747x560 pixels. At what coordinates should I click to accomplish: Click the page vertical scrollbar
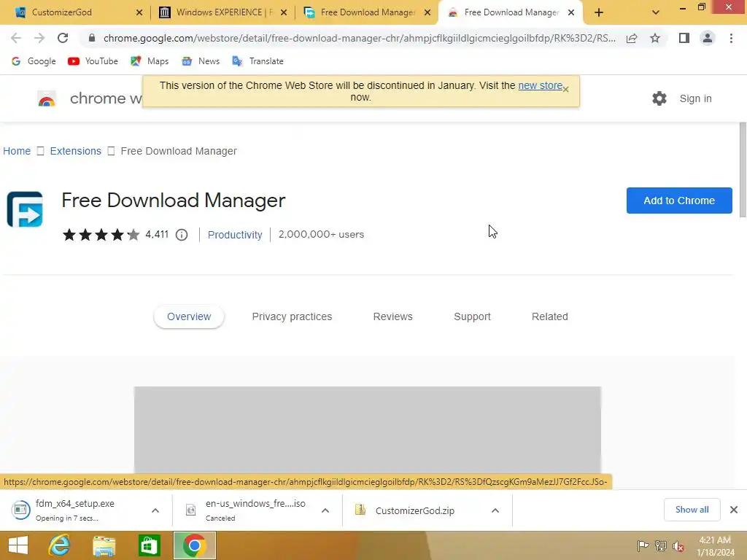(x=743, y=169)
